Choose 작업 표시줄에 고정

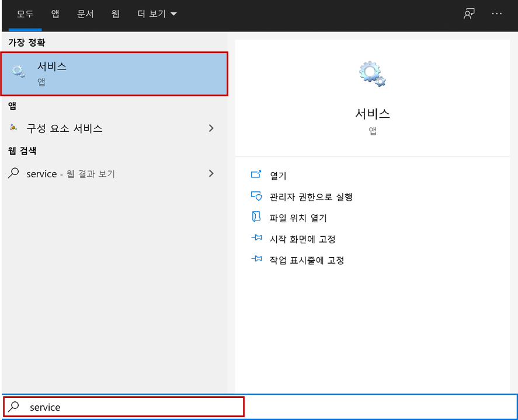307,260
